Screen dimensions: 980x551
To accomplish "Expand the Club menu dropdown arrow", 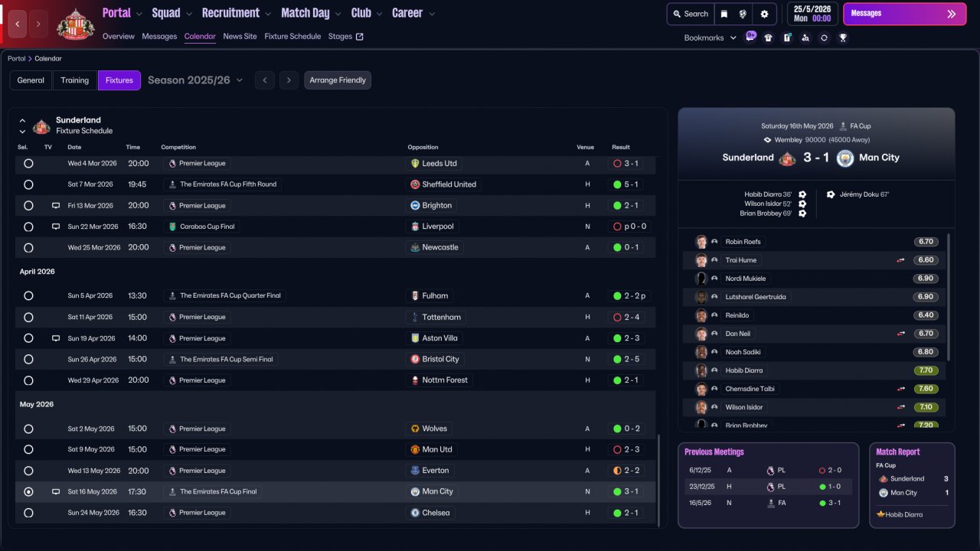I will [x=379, y=14].
